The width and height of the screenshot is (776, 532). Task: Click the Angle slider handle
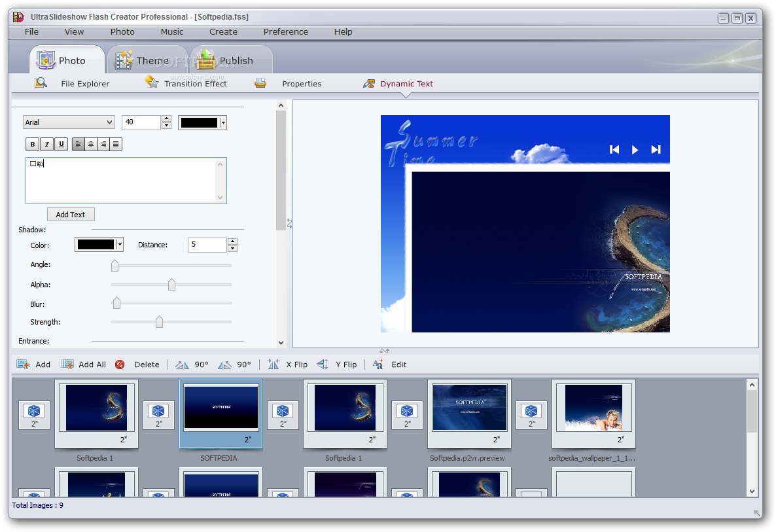pyautogui.click(x=115, y=266)
